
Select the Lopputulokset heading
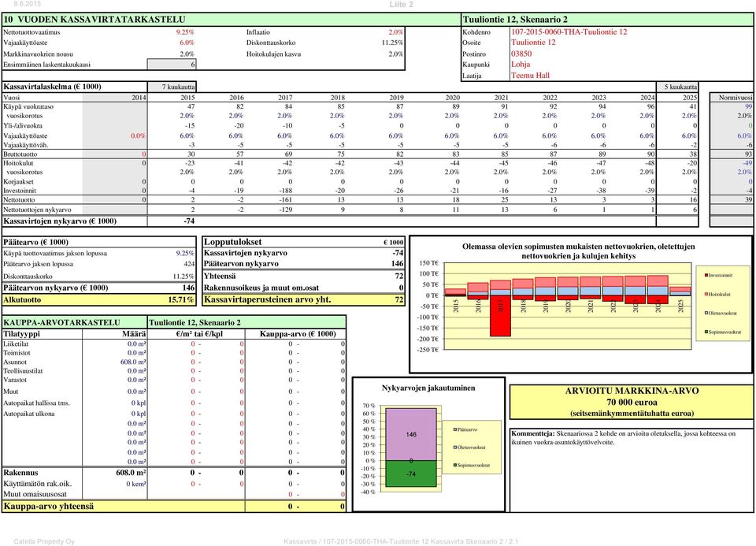(x=233, y=242)
